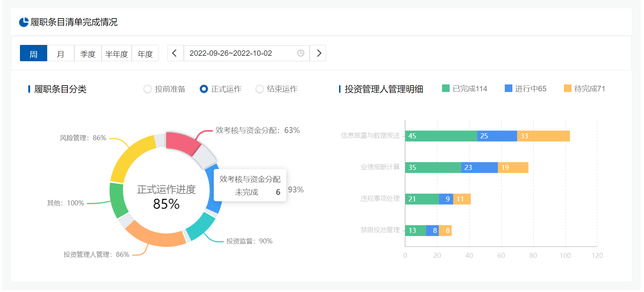The height and width of the screenshot is (292, 644).
Task: Switch to the 季度 (quarter) tab
Action: click(x=88, y=53)
